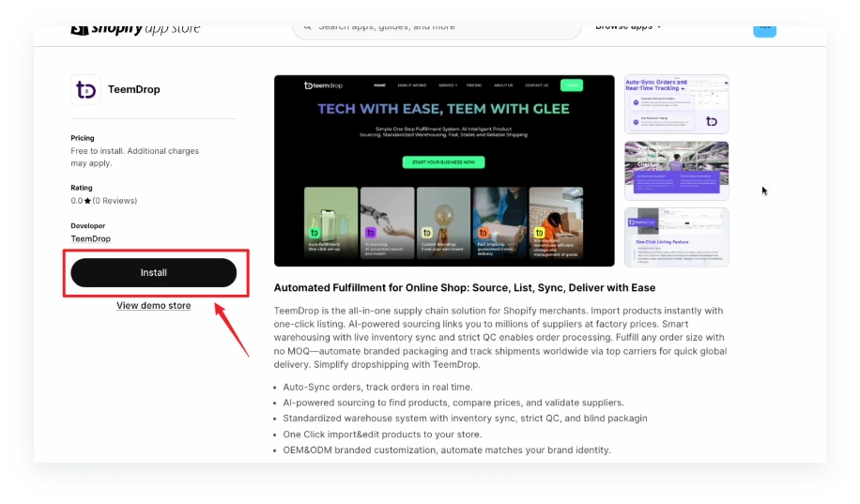Click the TeemDrop app logo icon
The image size is (860, 504).
pyautogui.click(x=85, y=89)
